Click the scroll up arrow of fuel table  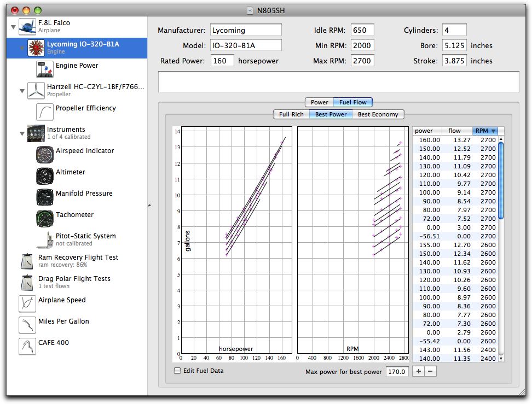(x=501, y=139)
